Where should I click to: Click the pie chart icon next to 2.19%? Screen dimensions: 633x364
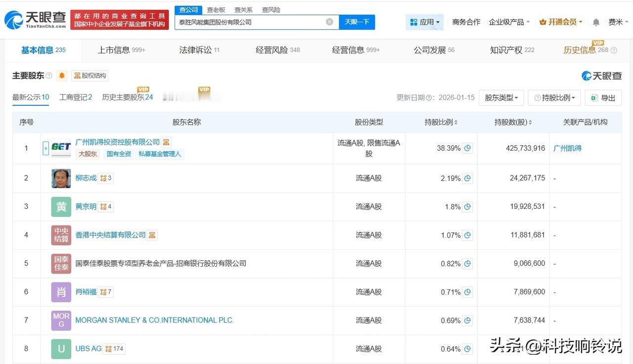pyautogui.click(x=467, y=178)
